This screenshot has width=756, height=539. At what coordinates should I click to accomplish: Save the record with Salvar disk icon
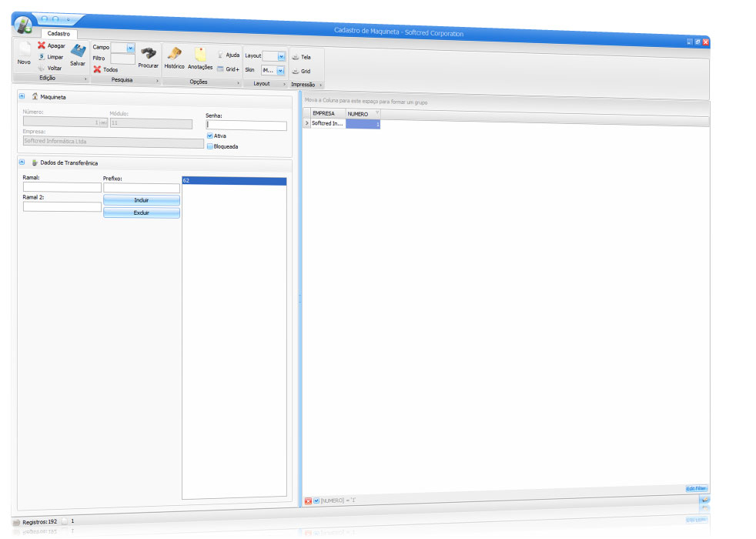click(x=78, y=52)
